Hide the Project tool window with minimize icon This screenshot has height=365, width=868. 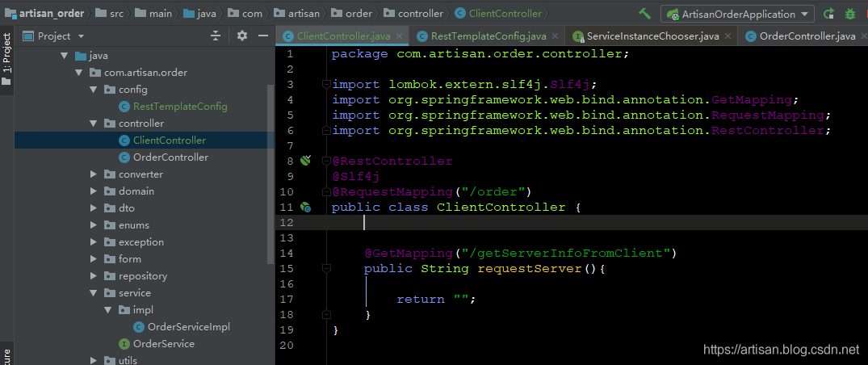point(262,36)
